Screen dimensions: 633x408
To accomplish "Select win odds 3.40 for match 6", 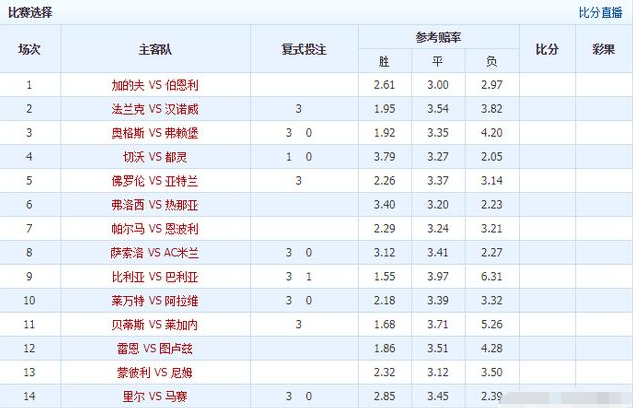I will [x=384, y=205].
